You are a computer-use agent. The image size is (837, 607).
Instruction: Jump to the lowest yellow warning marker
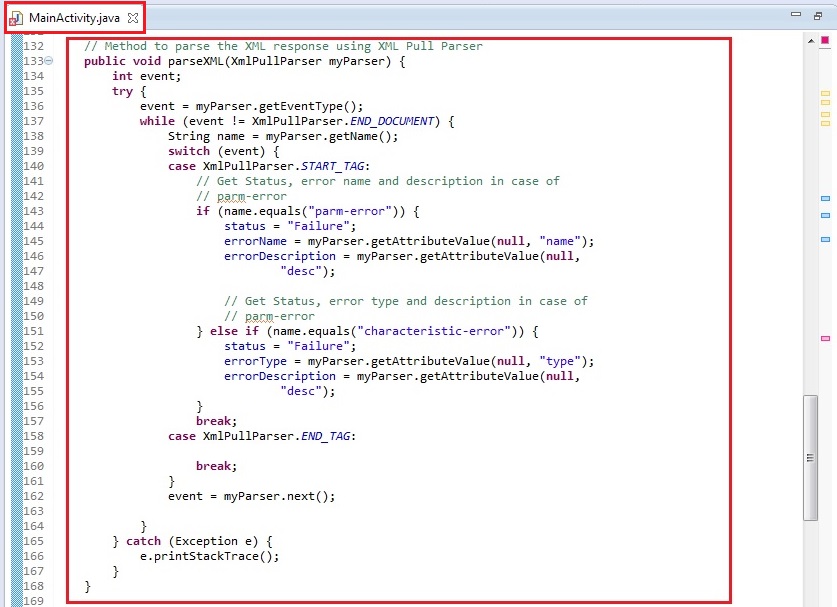click(825, 123)
